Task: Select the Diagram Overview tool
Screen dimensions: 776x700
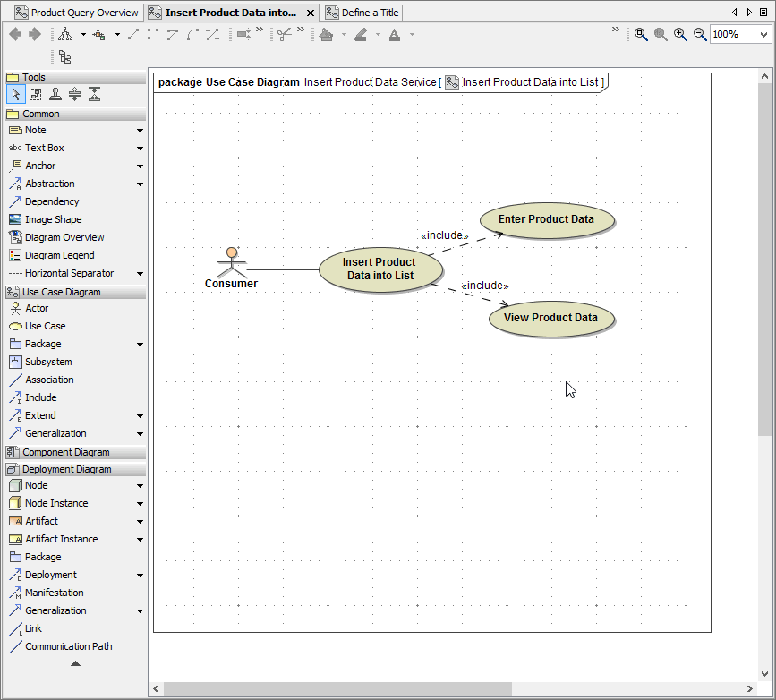Action: (x=64, y=237)
